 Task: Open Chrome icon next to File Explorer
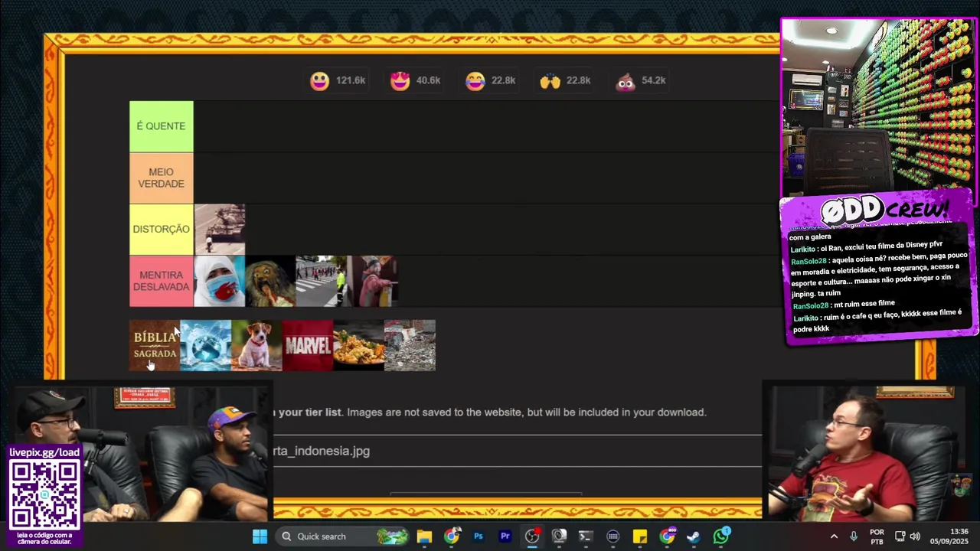(452, 536)
